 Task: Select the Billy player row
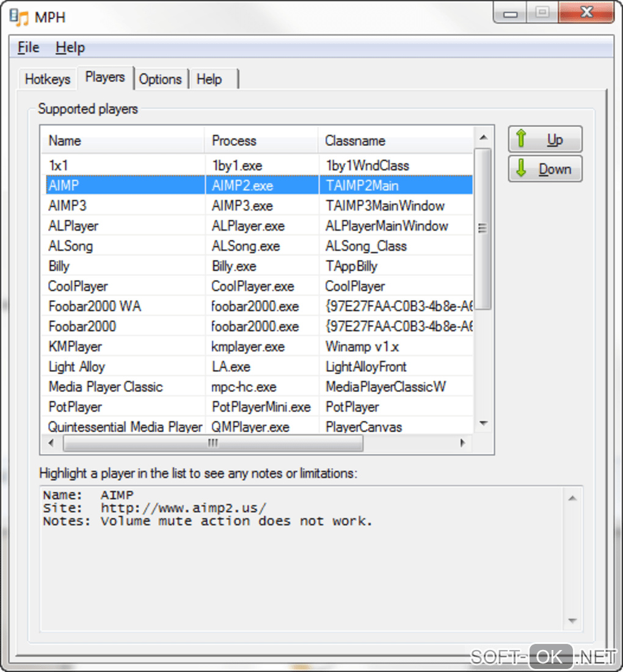click(258, 266)
